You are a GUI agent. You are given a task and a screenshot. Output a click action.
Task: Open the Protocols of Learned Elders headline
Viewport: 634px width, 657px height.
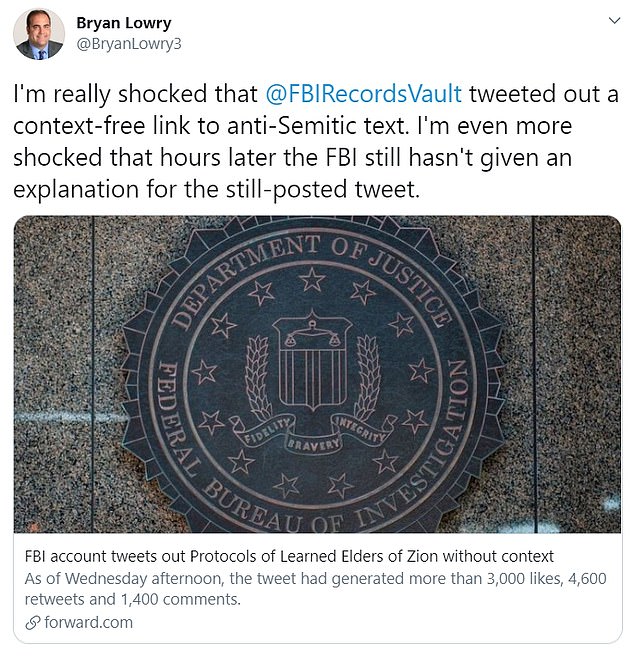coord(289,556)
